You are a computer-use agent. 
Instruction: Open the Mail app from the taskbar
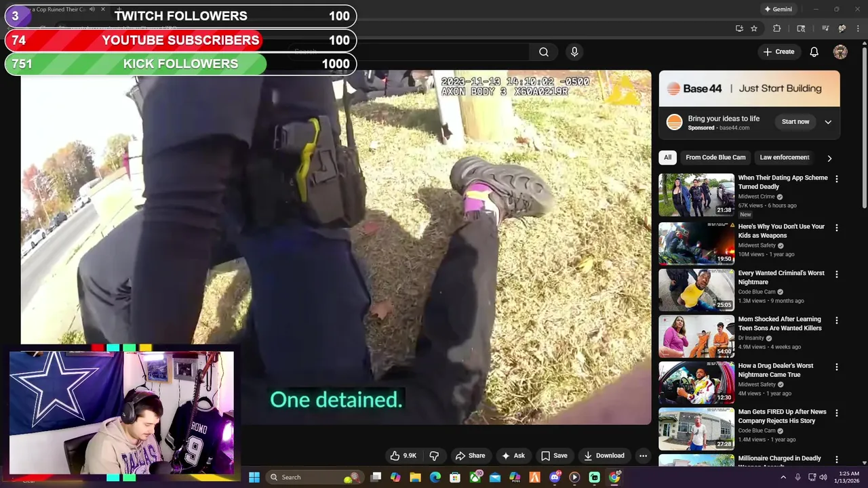click(x=495, y=477)
